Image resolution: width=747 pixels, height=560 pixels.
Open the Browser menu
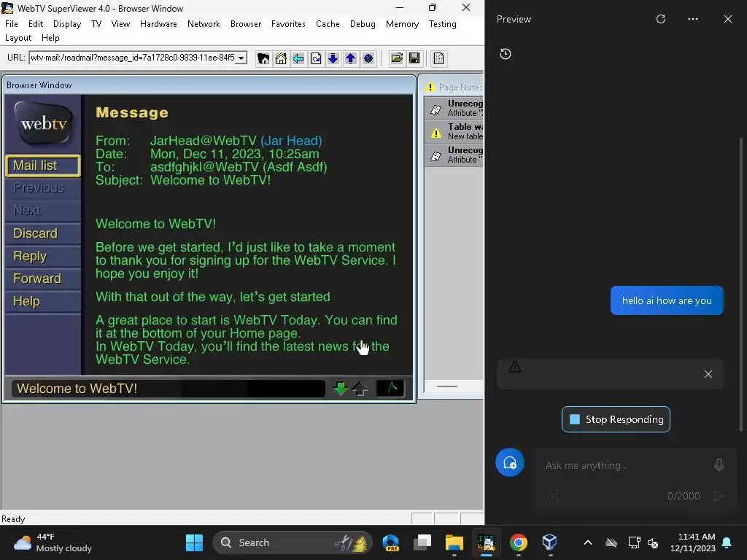coord(246,24)
